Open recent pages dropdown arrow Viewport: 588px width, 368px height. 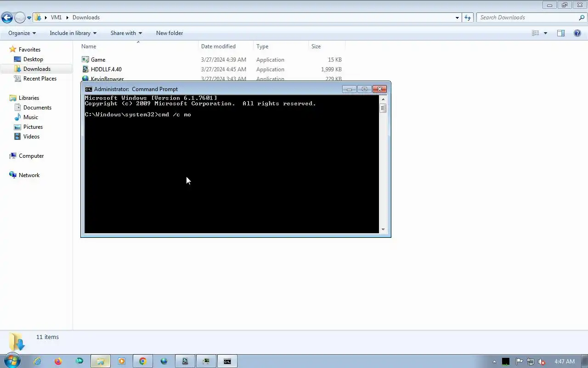[x=29, y=18]
